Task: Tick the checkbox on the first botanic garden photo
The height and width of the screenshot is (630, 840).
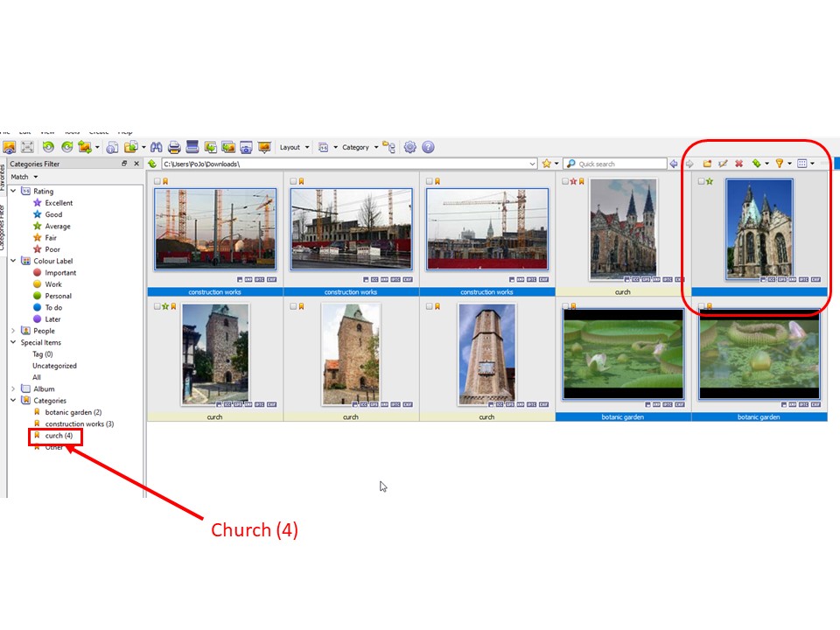Action: (x=565, y=306)
